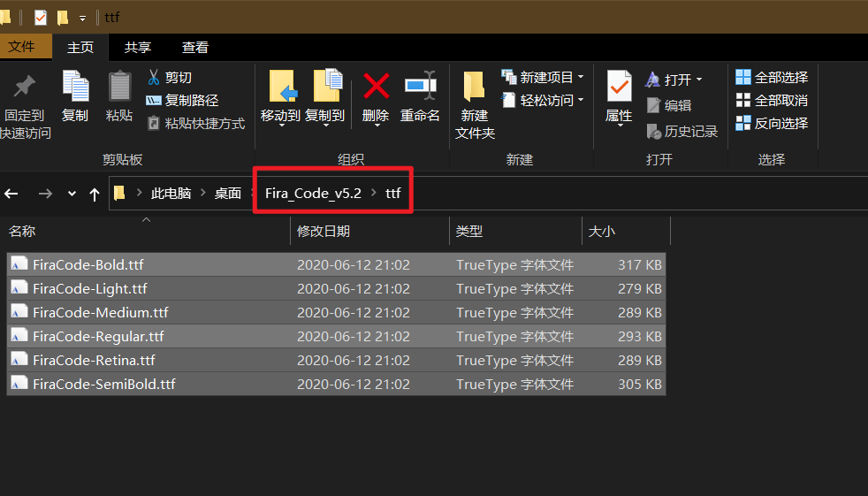Click the 305 KB size cell
This screenshot has height=496, width=868.
click(x=640, y=384)
